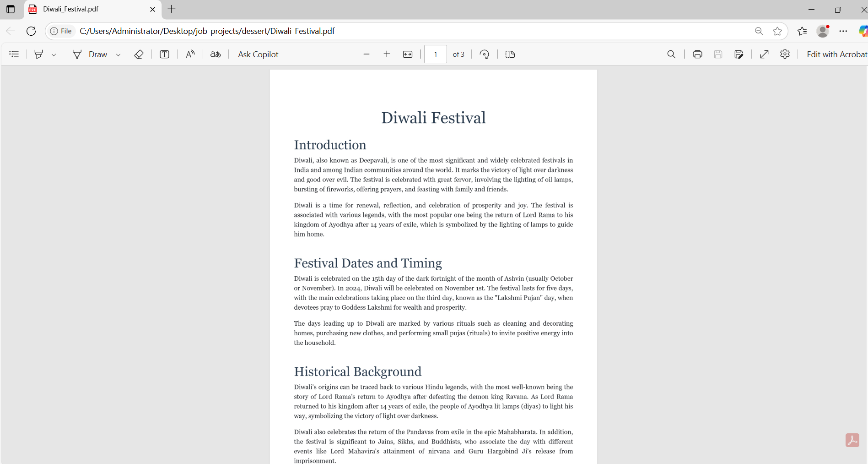Close the Diwali_Festival.pdf tab
868x464 pixels.
[x=153, y=9]
